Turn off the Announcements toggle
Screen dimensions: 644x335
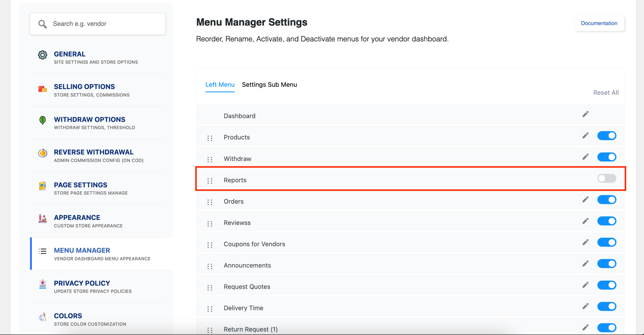(x=606, y=263)
